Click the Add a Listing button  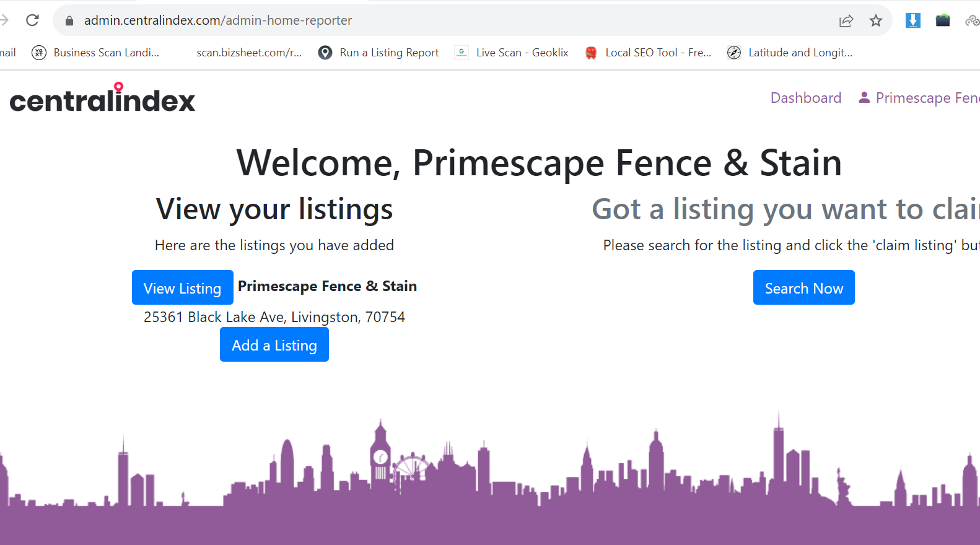pos(274,345)
